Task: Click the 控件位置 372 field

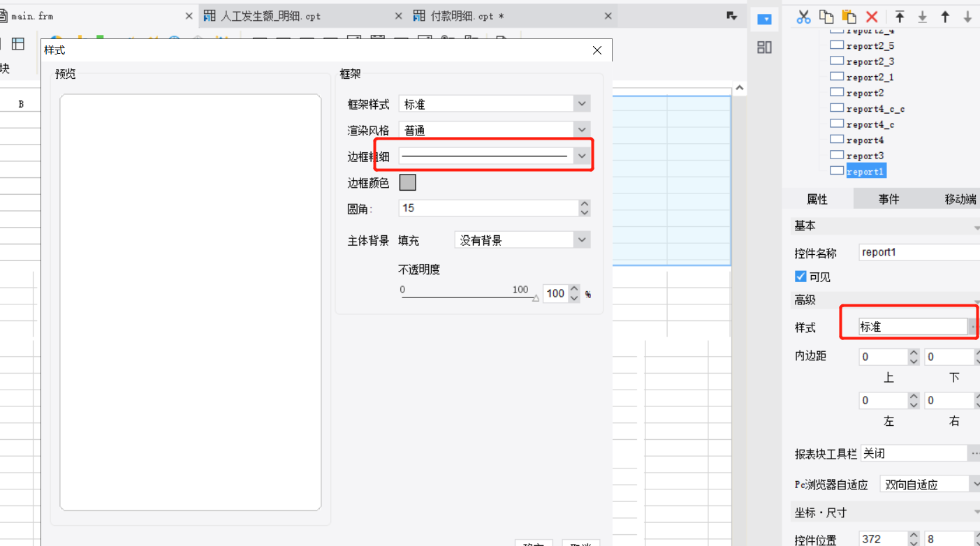Action: point(884,539)
